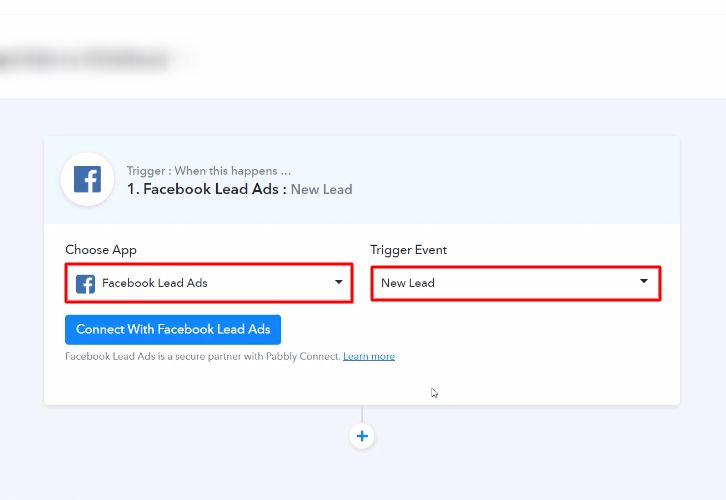Expand the Trigger Event dropdown arrow
The image size is (726, 500).
click(644, 282)
